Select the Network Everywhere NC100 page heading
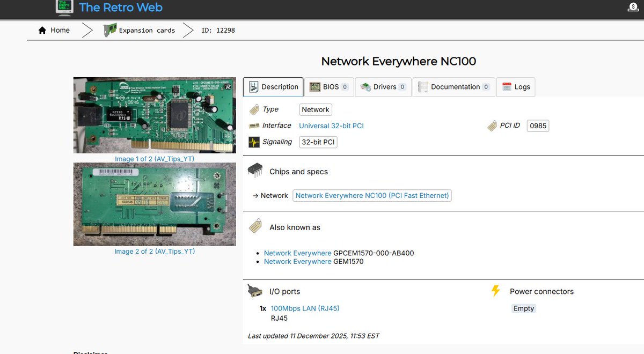The width and height of the screenshot is (644, 354). point(398,61)
